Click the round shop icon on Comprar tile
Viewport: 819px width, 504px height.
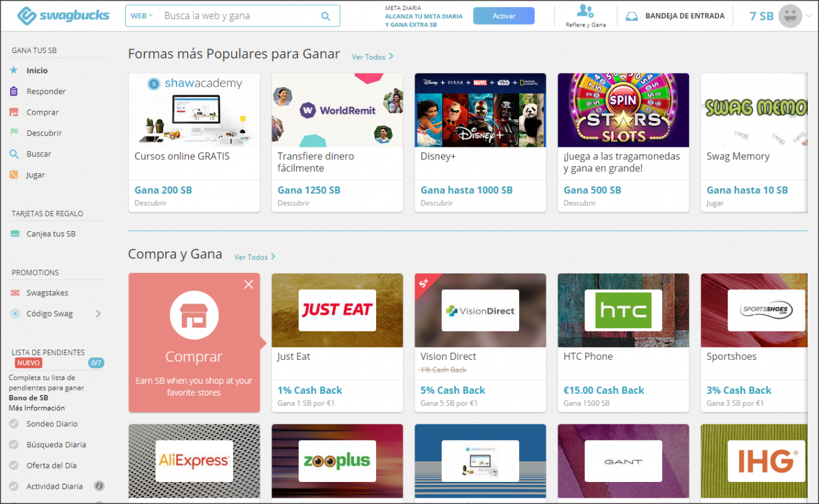[x=194, y=316]
